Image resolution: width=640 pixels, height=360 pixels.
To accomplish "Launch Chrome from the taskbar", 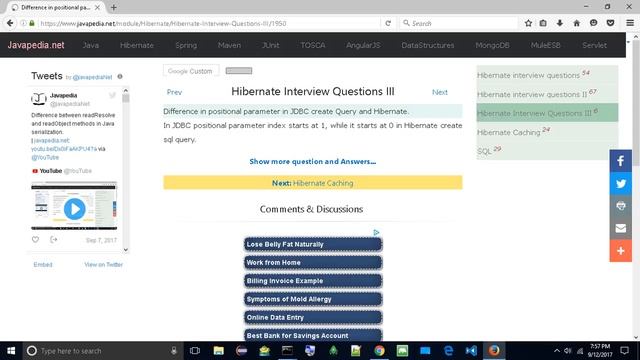I will pos(379,351).
